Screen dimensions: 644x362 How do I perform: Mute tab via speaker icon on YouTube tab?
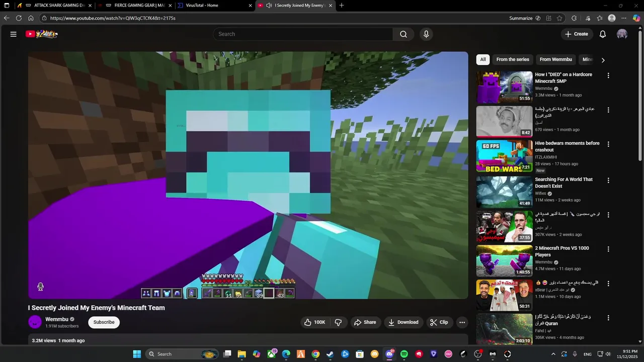pyautogui.click(x=269, y=6)
